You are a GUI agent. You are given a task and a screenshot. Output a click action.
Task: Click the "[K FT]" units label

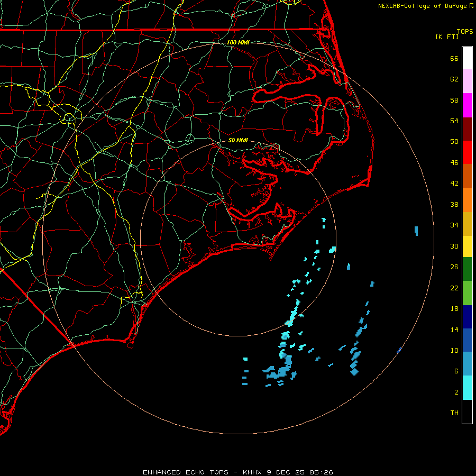click(447, 36)
